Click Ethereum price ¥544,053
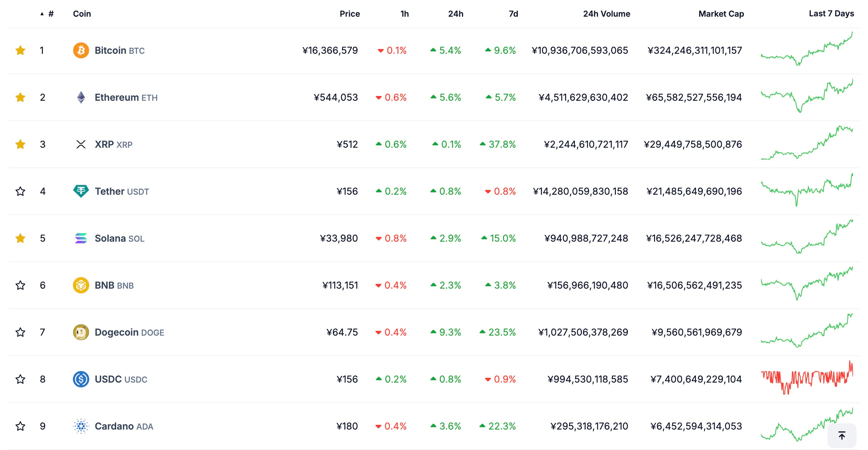The width and height of the screenshot is (868, 450). pos(336,97)
